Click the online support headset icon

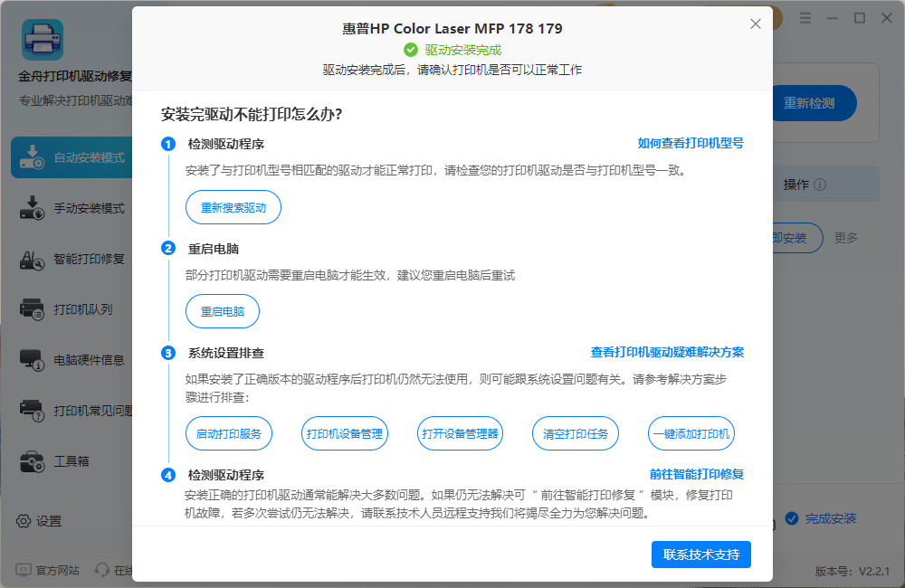tap(102, 570)
